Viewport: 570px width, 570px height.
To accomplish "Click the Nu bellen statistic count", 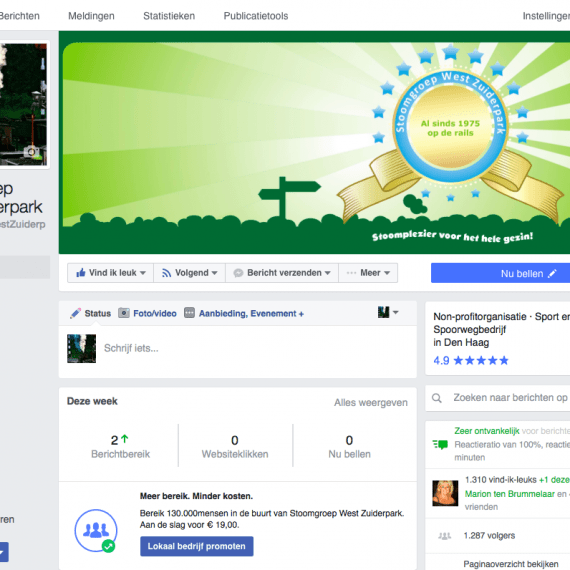I will (349, 440).
